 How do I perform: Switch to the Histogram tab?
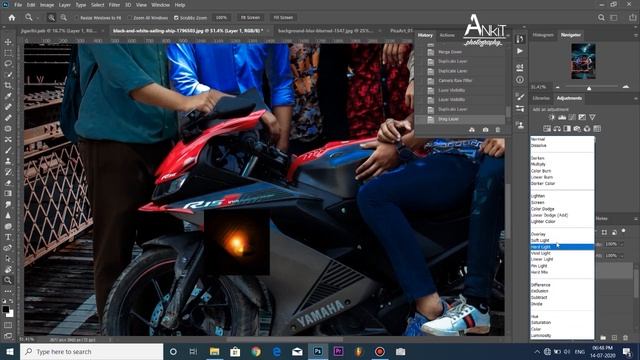(x=543, y=35)
